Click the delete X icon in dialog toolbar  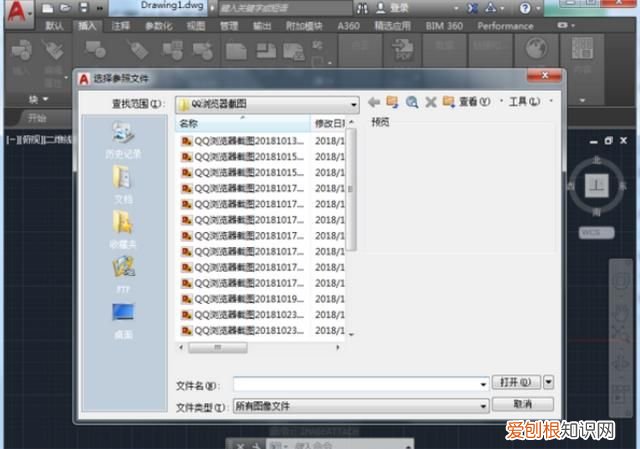pos(431,102)
